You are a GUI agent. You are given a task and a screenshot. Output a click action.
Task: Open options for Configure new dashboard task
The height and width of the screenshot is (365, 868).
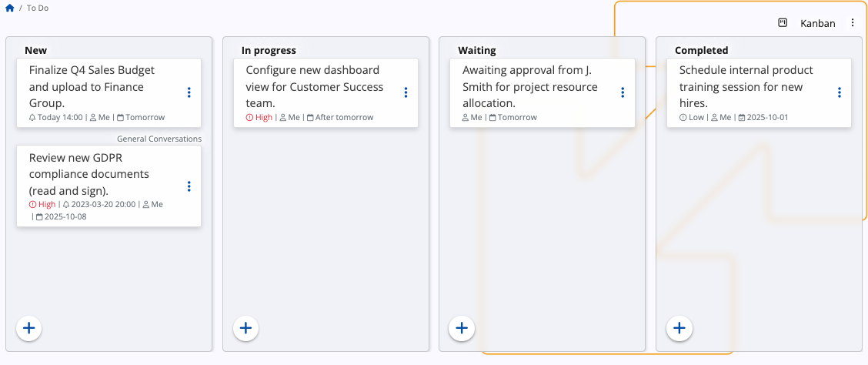coord(406,92)
